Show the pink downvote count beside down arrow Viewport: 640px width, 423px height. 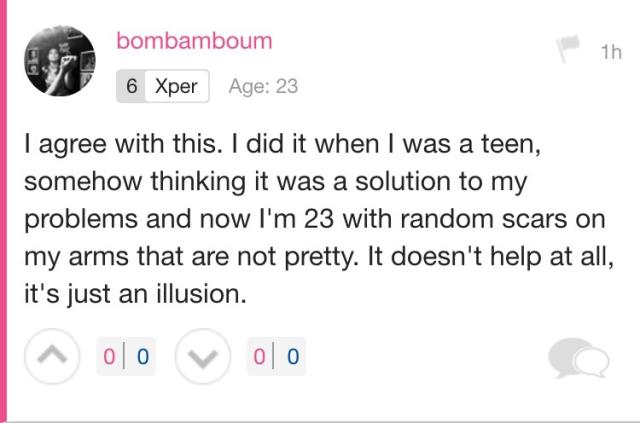click(x=259, y=356)
